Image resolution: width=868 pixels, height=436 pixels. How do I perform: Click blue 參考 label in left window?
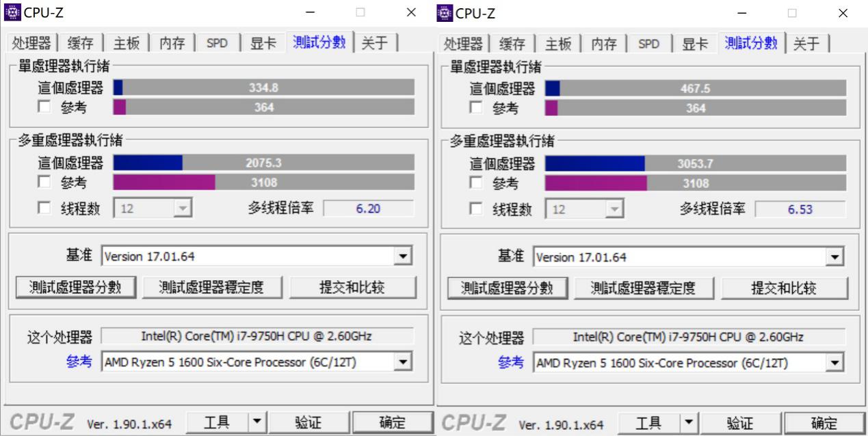80,362
